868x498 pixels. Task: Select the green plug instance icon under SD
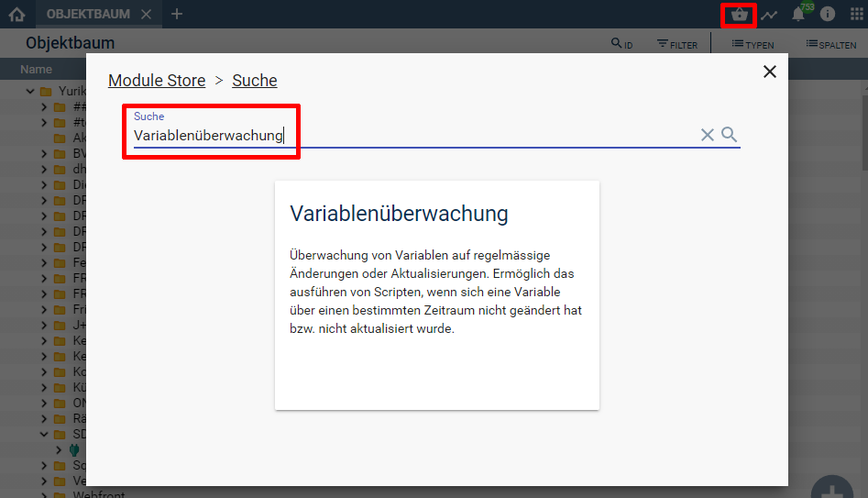[x=74, y=450]
